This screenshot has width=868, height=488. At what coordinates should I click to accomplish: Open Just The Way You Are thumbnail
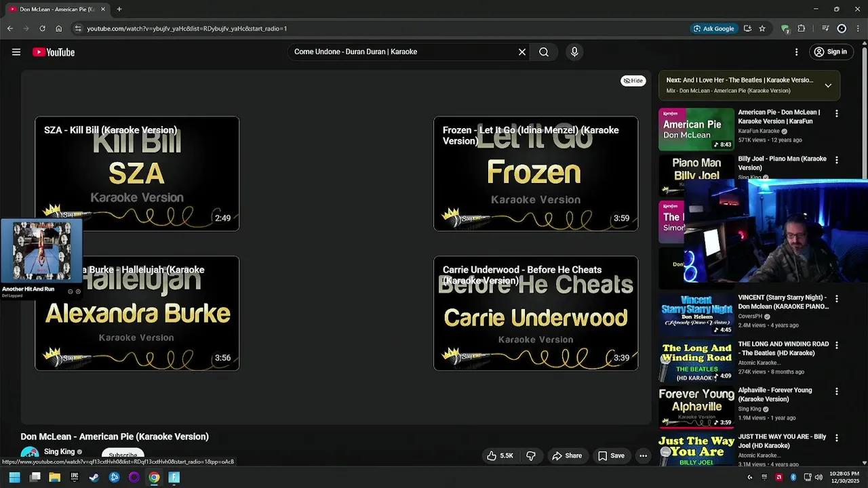coord(696,450)
